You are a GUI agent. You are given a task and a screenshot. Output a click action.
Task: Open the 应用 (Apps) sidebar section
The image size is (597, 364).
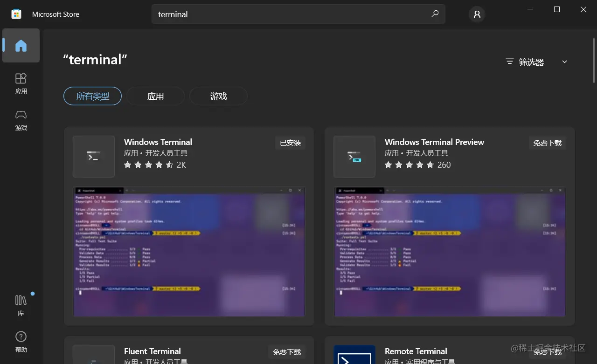21,84
